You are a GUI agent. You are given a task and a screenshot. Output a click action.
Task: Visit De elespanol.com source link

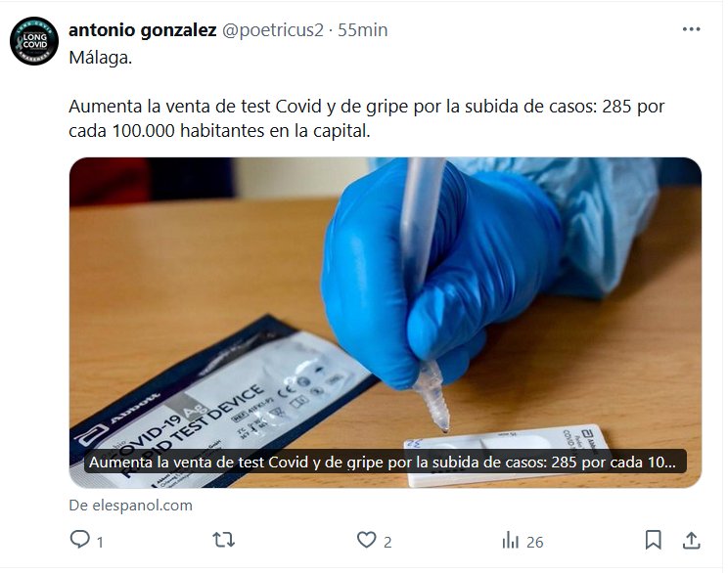tap(130, 506)
